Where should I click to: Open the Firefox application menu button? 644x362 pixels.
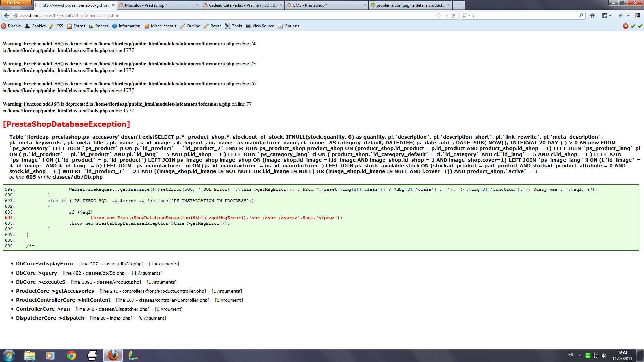tap(15, 3)
